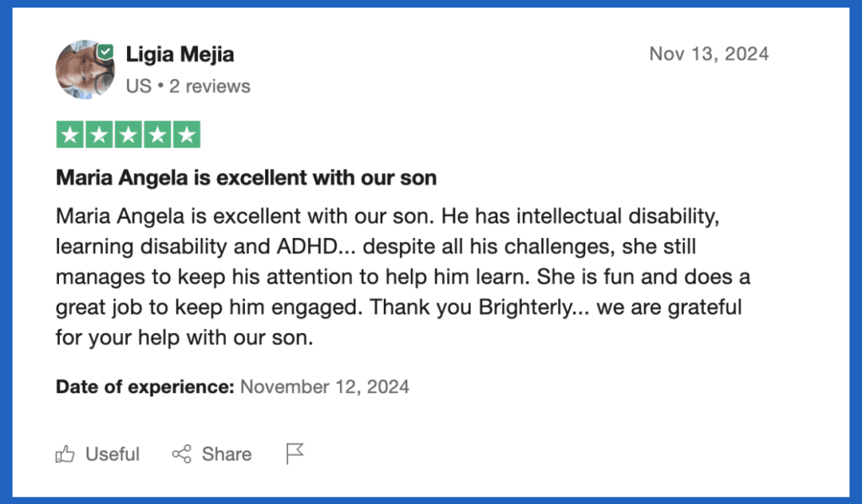Click the "2 reviews" count text
The image size is (862, 504).
(210, 87)
